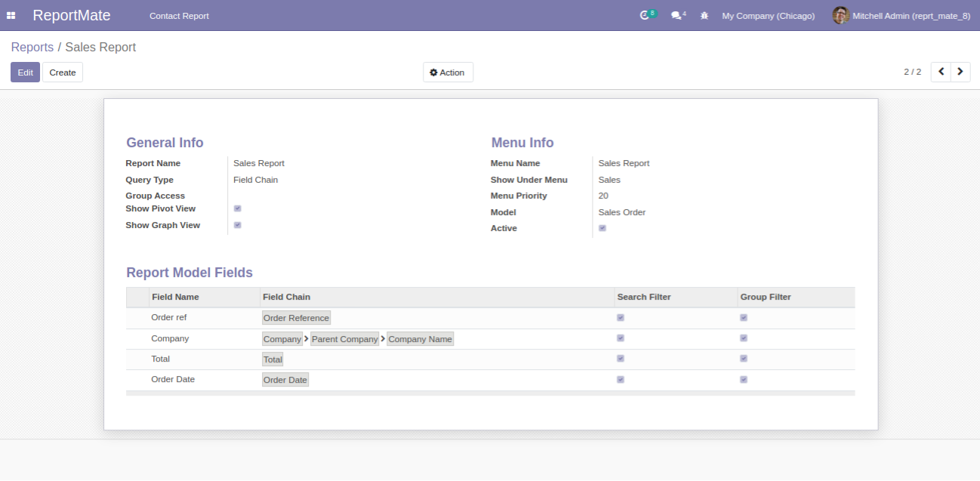Go to previous record arrow

(x=941, y=72)
